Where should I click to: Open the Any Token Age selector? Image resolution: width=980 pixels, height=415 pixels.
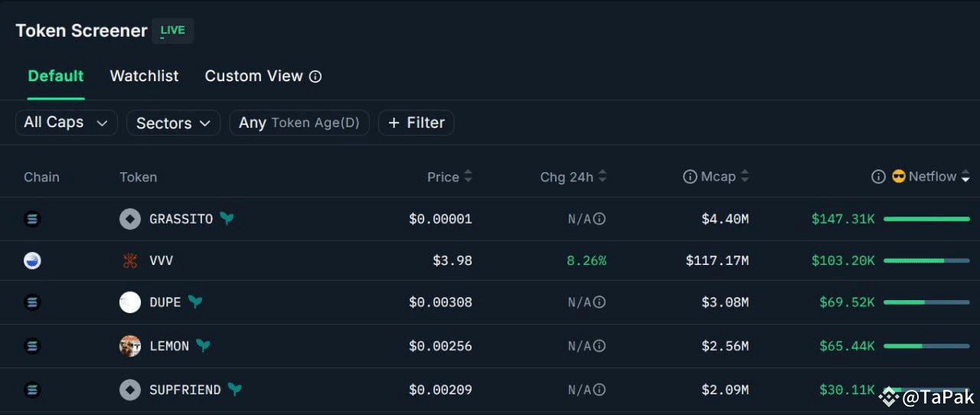pos(299,123)
